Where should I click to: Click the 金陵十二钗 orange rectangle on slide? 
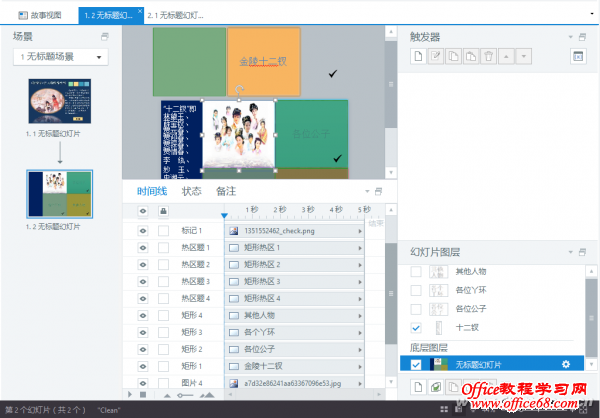[263, 60]
